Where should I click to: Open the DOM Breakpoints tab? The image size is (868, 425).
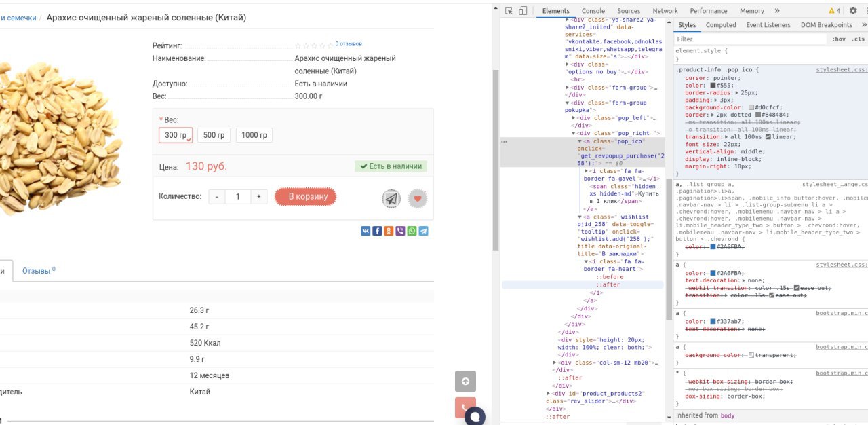tap(827, 25)
